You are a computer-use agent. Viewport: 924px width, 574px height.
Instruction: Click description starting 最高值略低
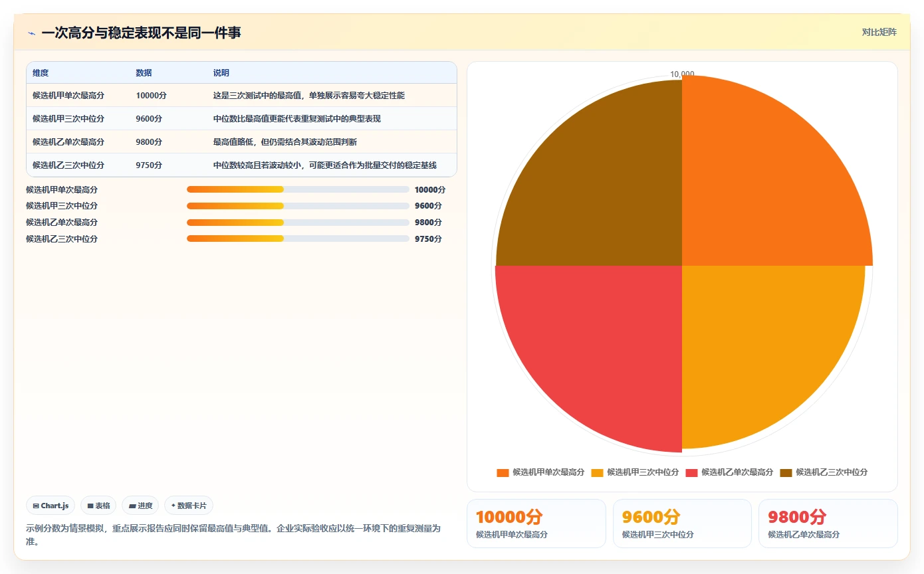(x=285, y=142)
